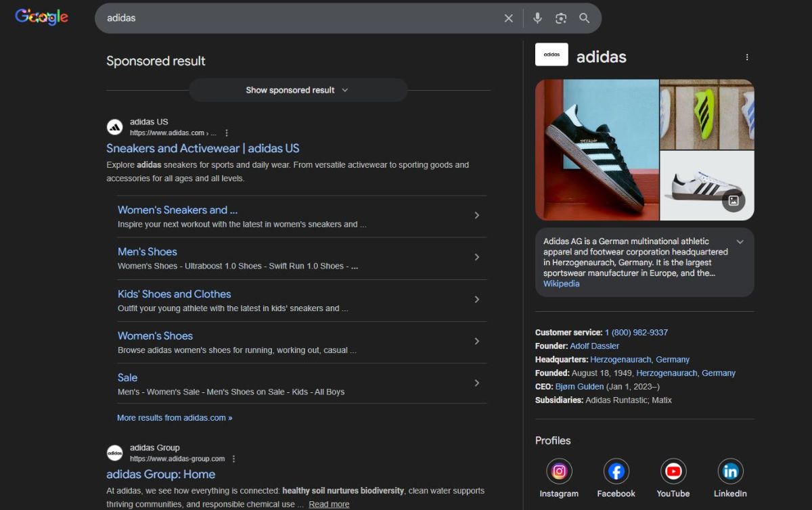
Task: Click the Google logo
Action: (x=42, y=18)
